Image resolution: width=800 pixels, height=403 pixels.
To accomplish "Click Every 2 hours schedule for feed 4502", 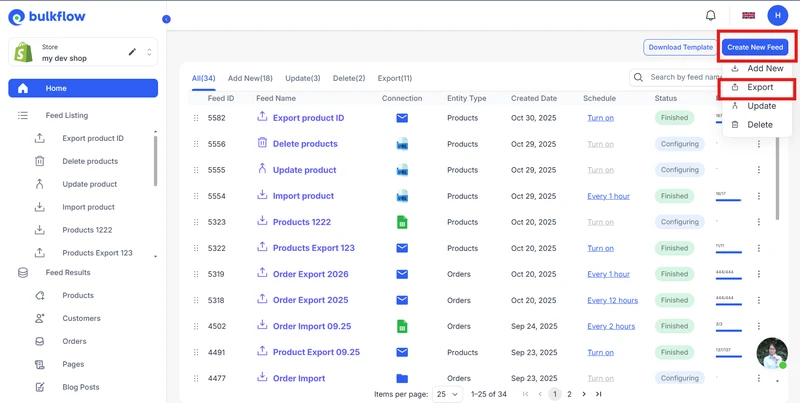I will (611, 326).
